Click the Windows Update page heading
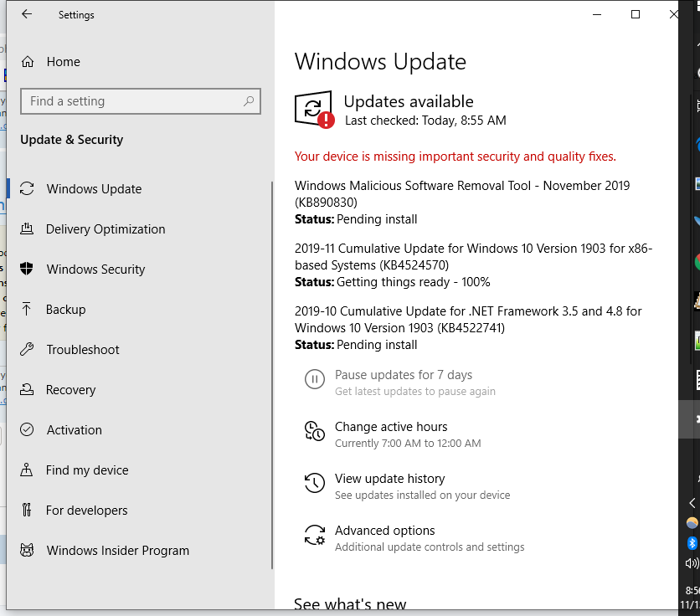The height and width of the screenshot is (616, 700). (x=380, y=62)
